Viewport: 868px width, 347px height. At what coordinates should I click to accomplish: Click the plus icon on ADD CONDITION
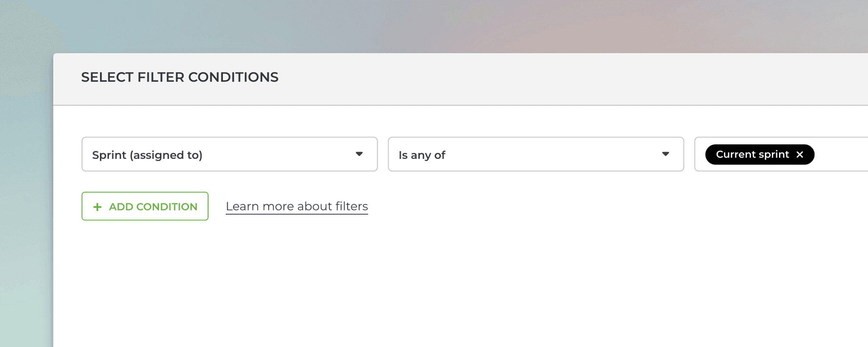pyautogui.click(x=97, y=207)
